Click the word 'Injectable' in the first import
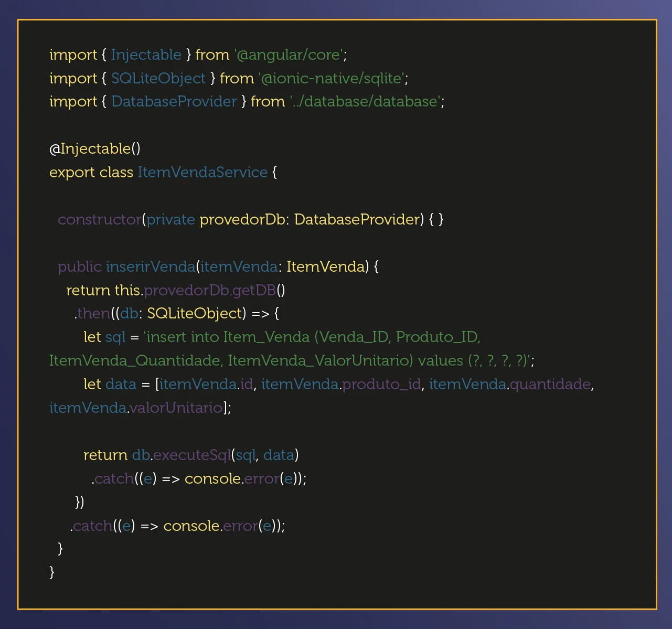This screenshot has height=629, width=672. point(146,55)
